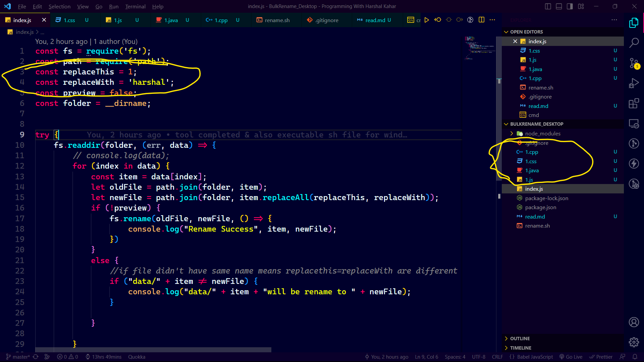Open the Search view in the activity bar
This screenshot has width=644, height=362.
(x=634, y=43)
